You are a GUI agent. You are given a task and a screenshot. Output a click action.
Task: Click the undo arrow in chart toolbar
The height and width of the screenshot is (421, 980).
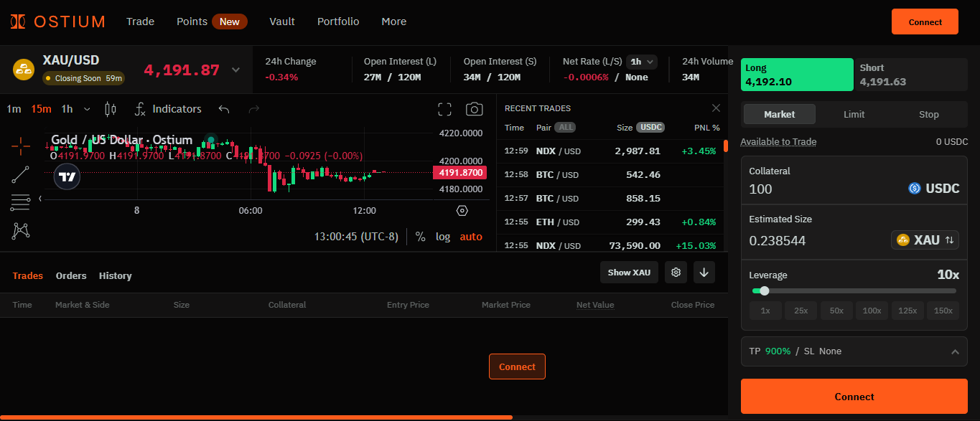click(224, 109)
